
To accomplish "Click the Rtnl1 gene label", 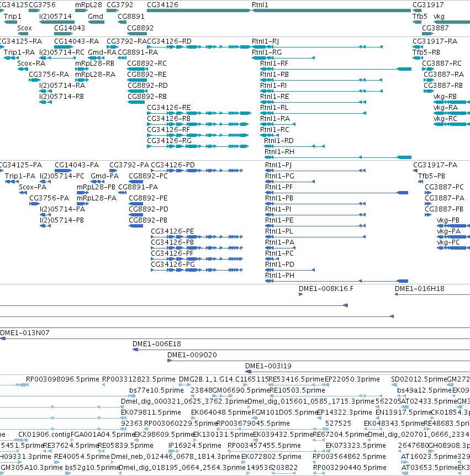I will pos(260,5).
